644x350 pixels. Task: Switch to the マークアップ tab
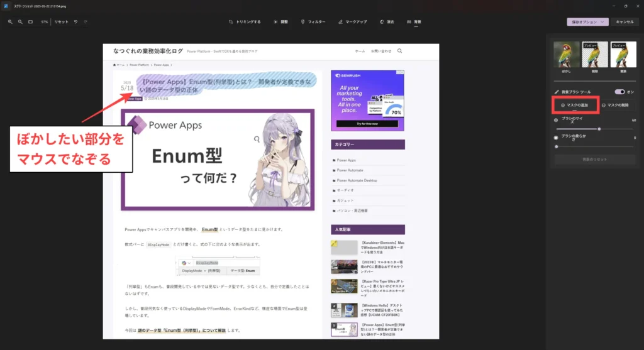[x=352, y=22]
